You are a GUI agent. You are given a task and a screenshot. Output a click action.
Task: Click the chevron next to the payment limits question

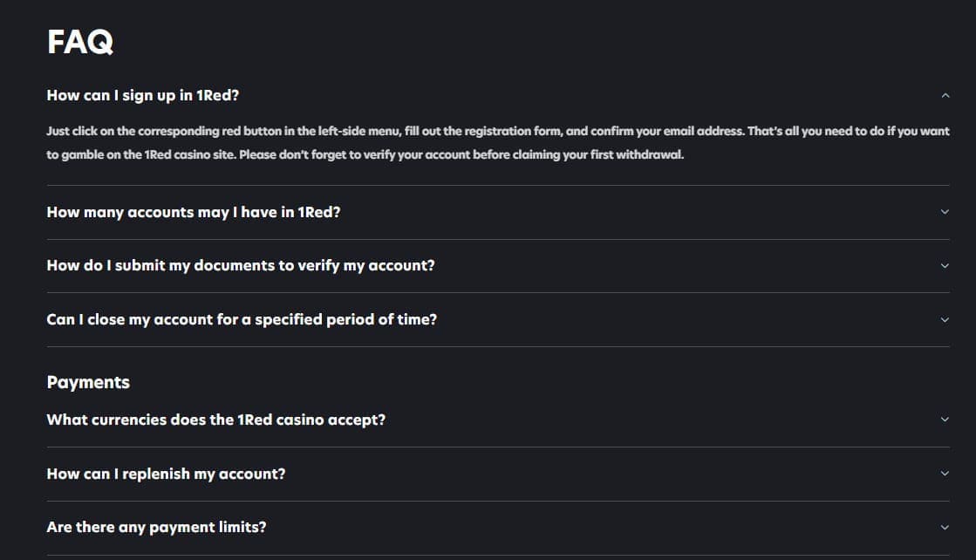click(x=945, y=527)
